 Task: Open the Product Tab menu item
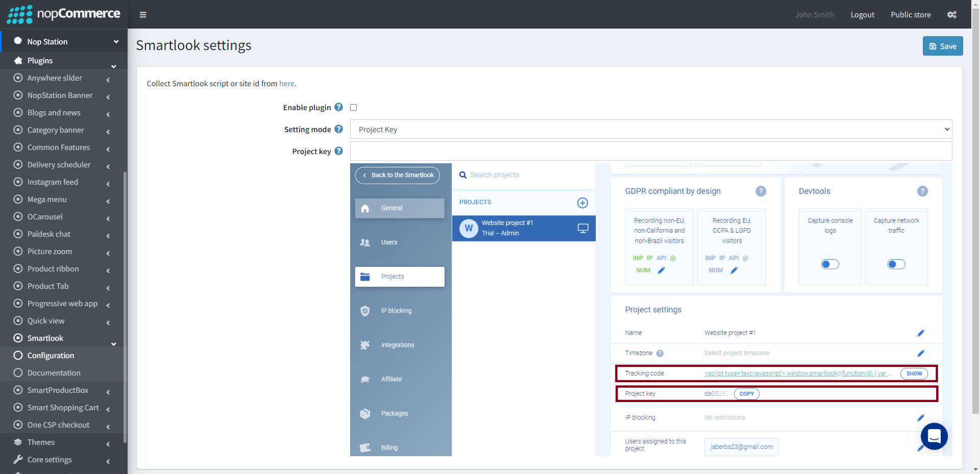click(x=62, y=286)
